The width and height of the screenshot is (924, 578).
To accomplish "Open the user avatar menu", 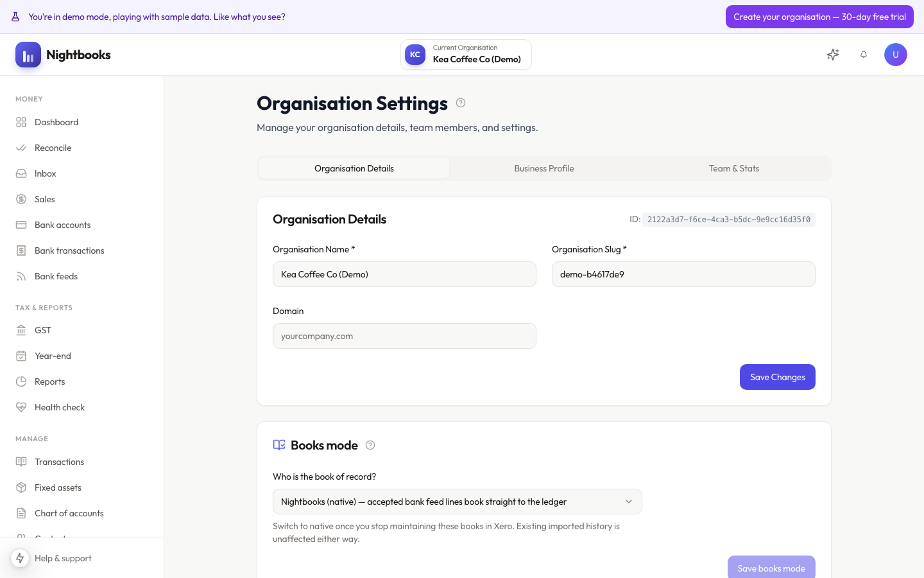I will [896, 55].
